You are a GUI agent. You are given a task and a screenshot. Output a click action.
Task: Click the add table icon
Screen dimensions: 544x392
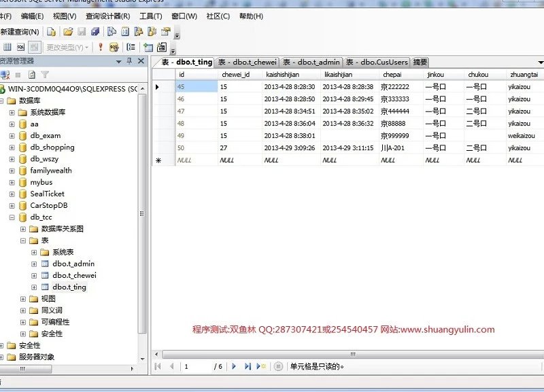(x=148, y=47)
